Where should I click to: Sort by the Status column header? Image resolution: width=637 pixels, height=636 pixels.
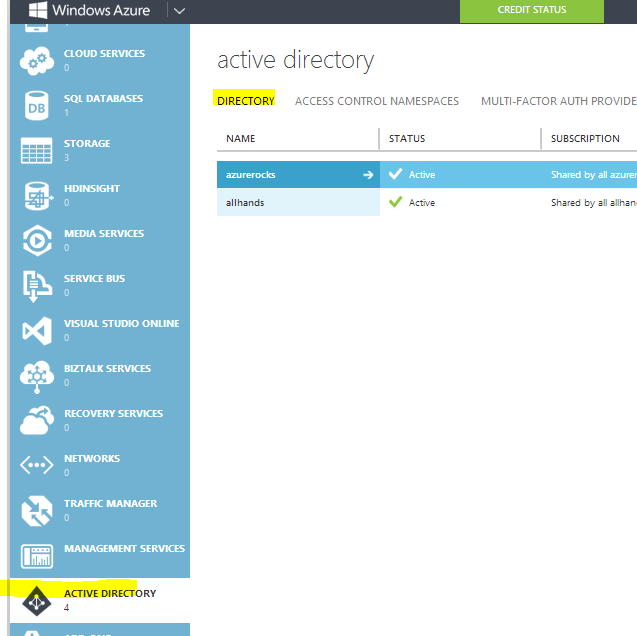(x=407, y=139)
